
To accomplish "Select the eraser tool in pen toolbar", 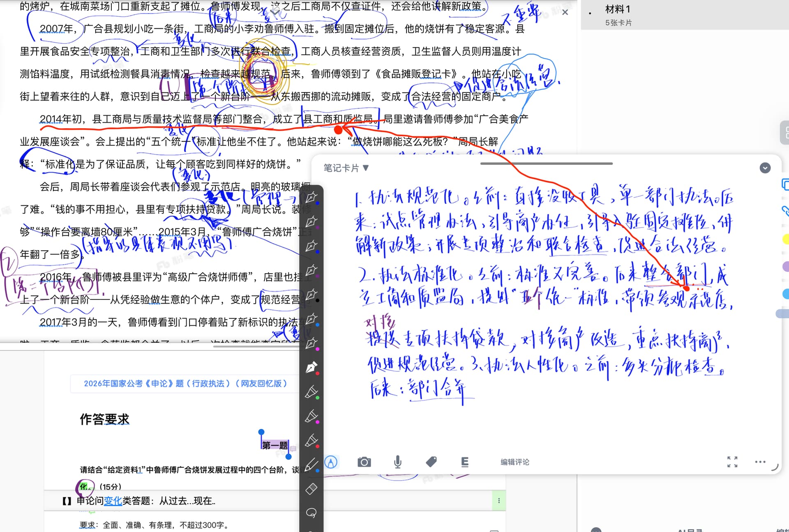I will click(x=311, y=488).
